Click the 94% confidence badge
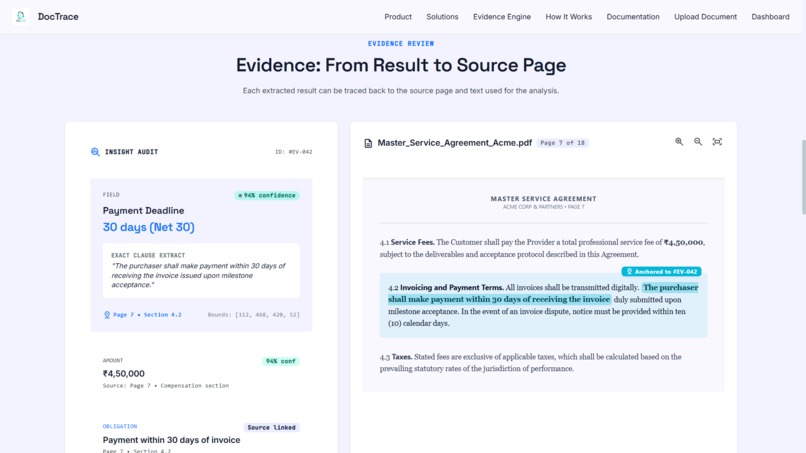Viewport: 806px width, 453px height. coord(267,195)
